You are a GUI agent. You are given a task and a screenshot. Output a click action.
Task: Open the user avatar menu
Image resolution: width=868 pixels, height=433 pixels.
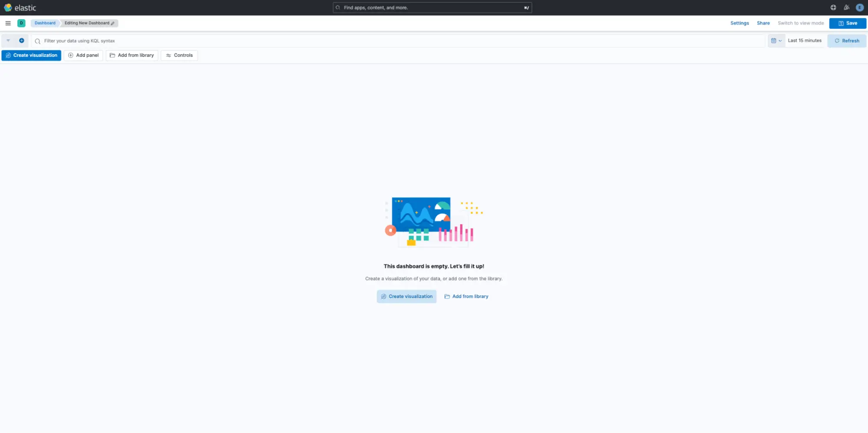tap(859, 7)
